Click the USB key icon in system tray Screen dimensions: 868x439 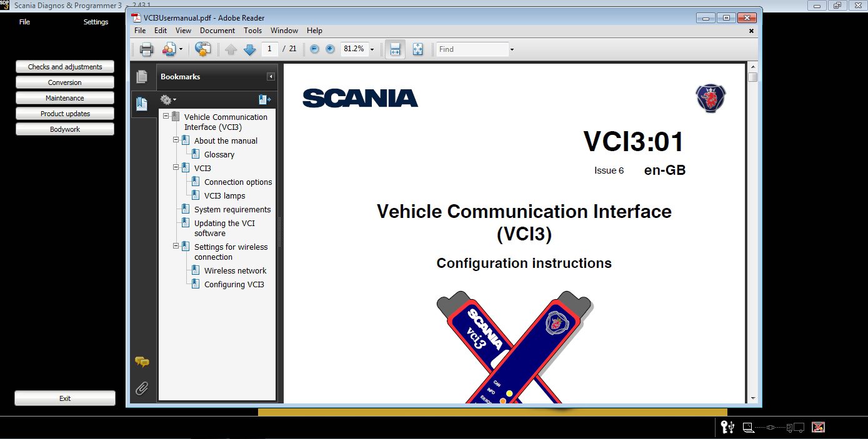tap(729, 427)
